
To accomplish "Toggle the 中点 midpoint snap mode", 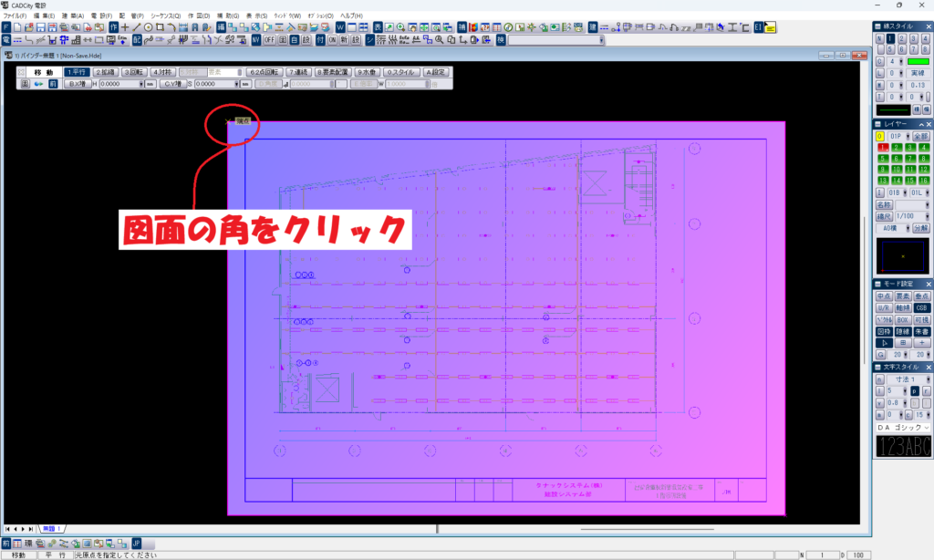I will (x=884, y=296).
